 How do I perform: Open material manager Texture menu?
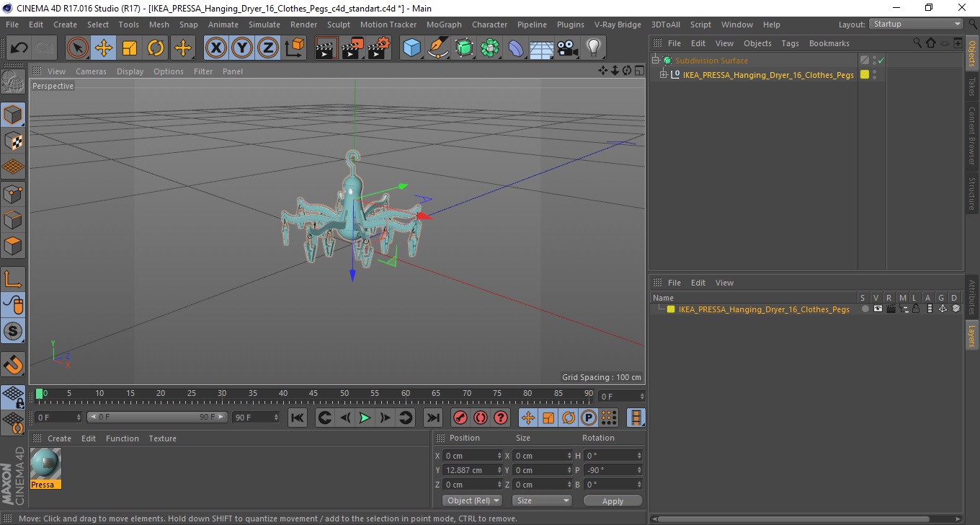162,438
